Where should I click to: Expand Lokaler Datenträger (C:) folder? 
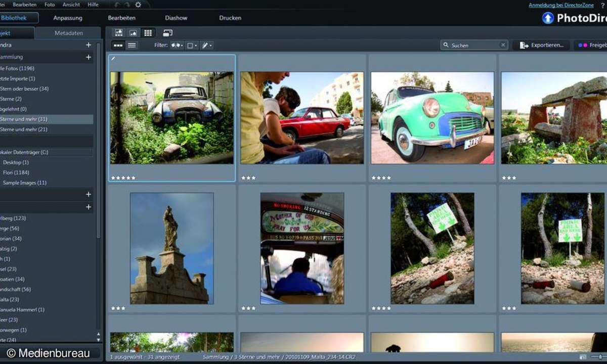coord(47,152)
